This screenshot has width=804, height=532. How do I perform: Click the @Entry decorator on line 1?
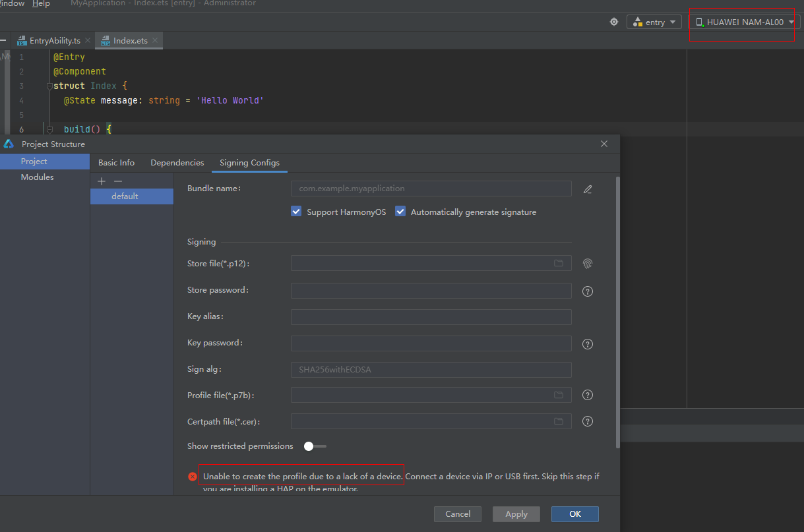pos(69,57)
